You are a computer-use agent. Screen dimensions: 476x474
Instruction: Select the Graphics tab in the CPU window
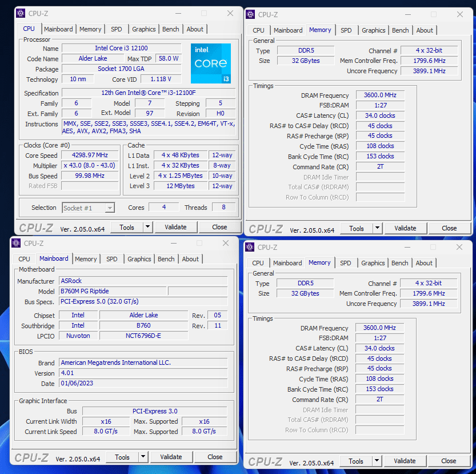click(143, 29)
